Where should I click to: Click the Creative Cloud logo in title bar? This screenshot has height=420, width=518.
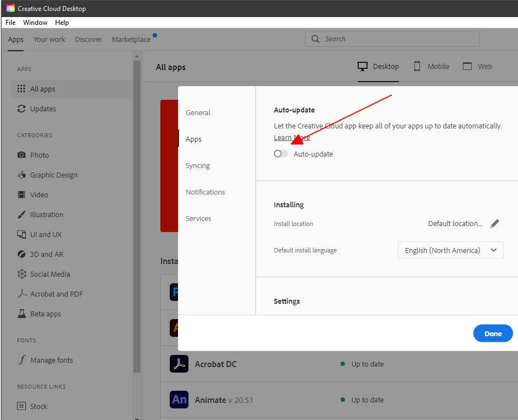point(10,8)
